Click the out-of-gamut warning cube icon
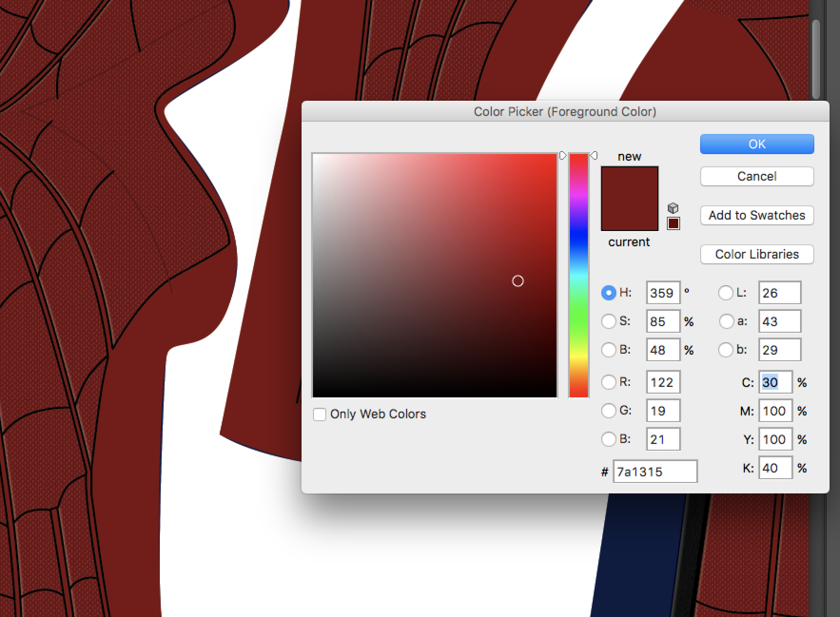Image resolution: width=840 pixels, height=617 pixels. (673, 208)
